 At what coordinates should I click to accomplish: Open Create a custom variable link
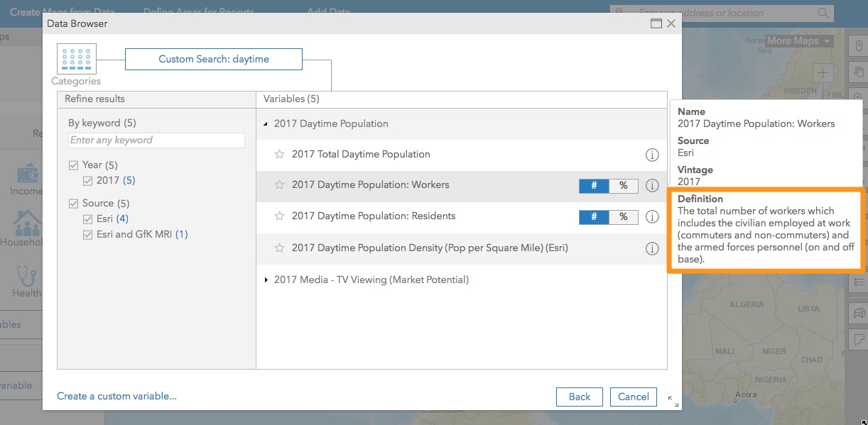[x=116, y=396]
